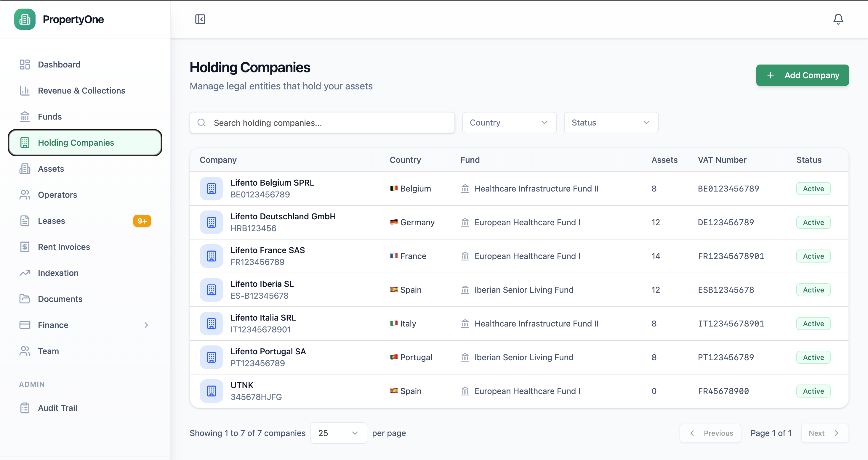Click the Previous page button
The height and width of the screenshot is (460, 868).
pos(710,433)
